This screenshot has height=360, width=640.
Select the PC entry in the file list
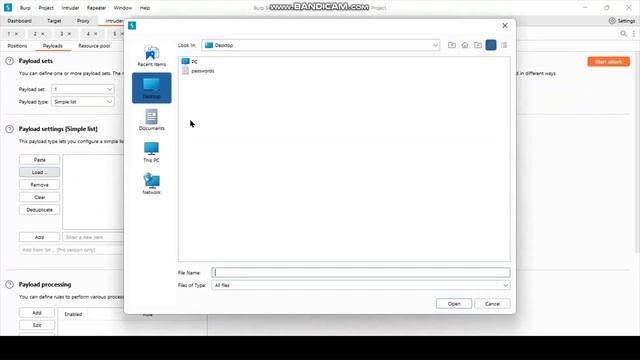[190, 62]
